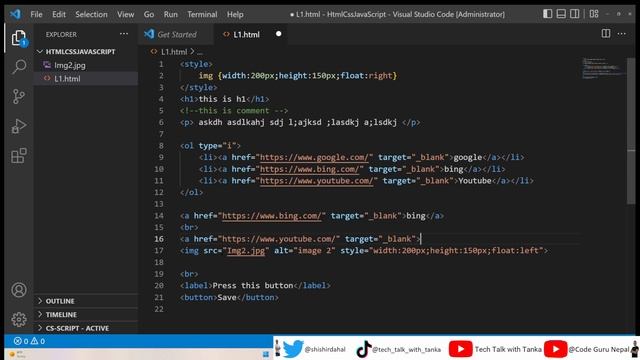Click the editor vertical scrollbar thumb
640x360 pixels.
point(631,131)
